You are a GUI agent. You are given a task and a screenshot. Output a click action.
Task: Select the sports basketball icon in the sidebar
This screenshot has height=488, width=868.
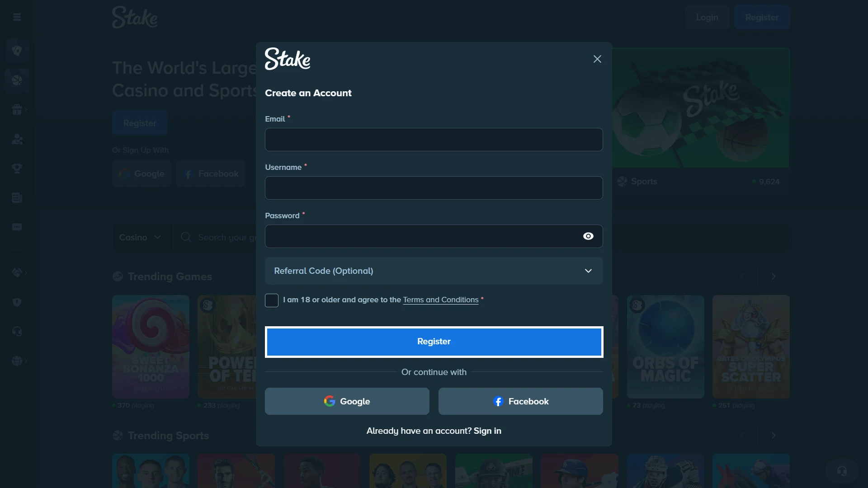click(x=17, y=80)
